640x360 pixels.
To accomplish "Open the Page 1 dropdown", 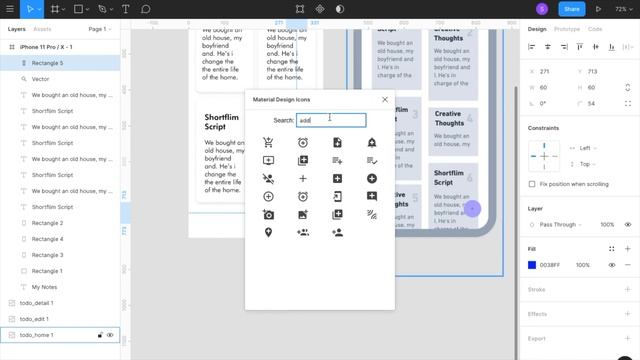I will pyautogui.click(x=100, y=29).
